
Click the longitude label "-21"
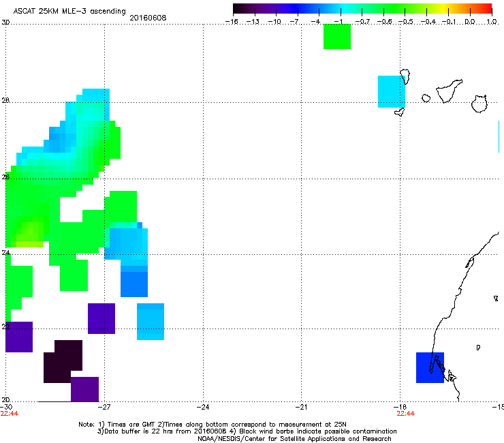pyautogui.click(x=302, y=407)
